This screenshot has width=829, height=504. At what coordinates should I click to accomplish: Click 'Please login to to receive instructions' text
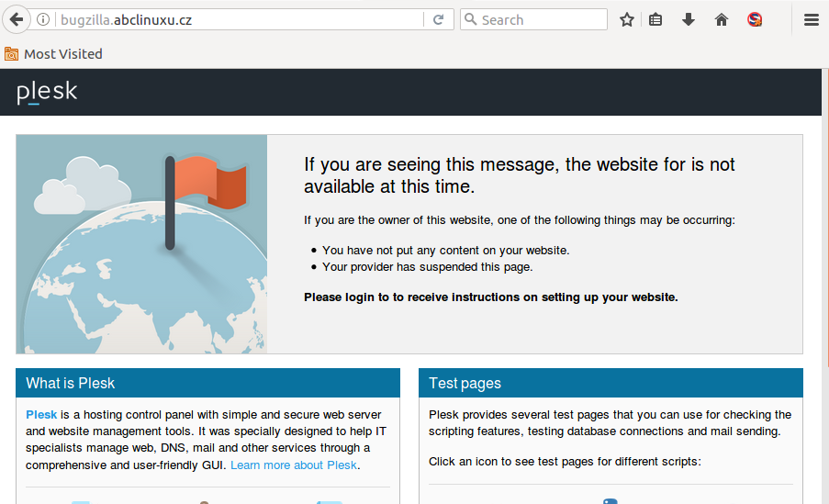point(490,297)
